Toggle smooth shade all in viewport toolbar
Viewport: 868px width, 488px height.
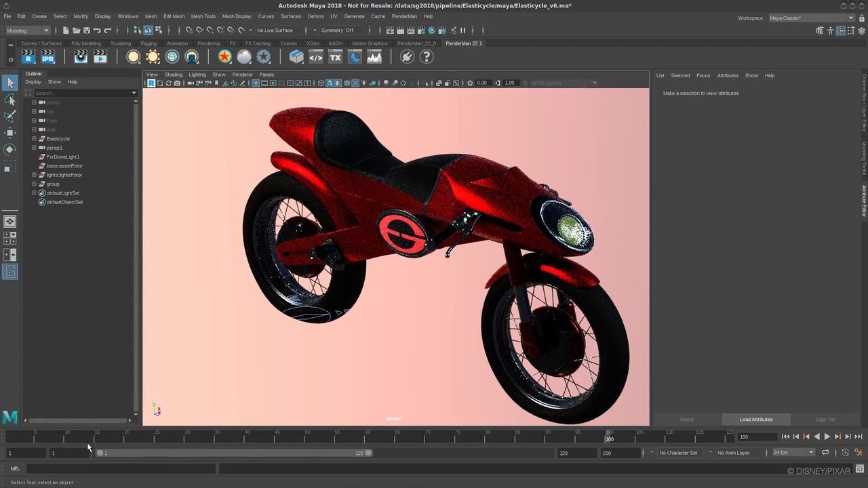coord(330,83)
